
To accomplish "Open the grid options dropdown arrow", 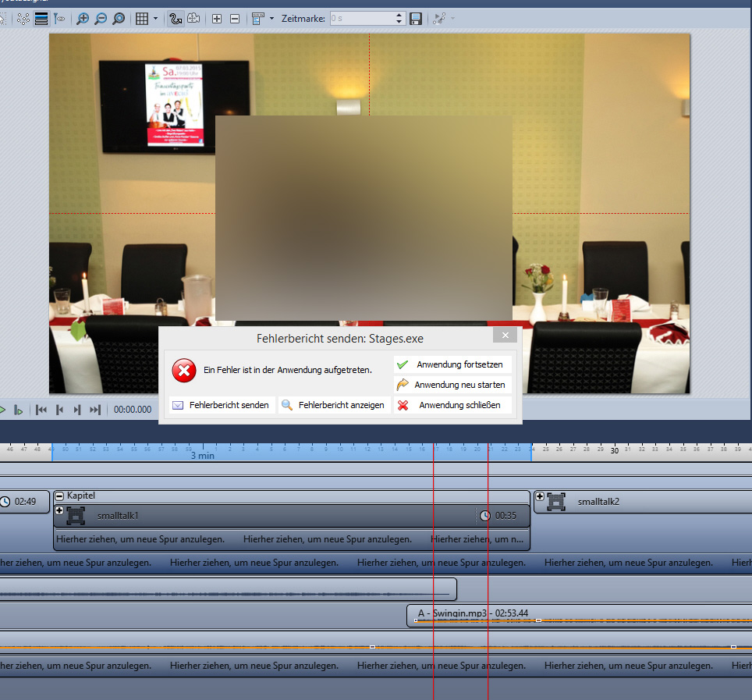I will coord(155,18).
